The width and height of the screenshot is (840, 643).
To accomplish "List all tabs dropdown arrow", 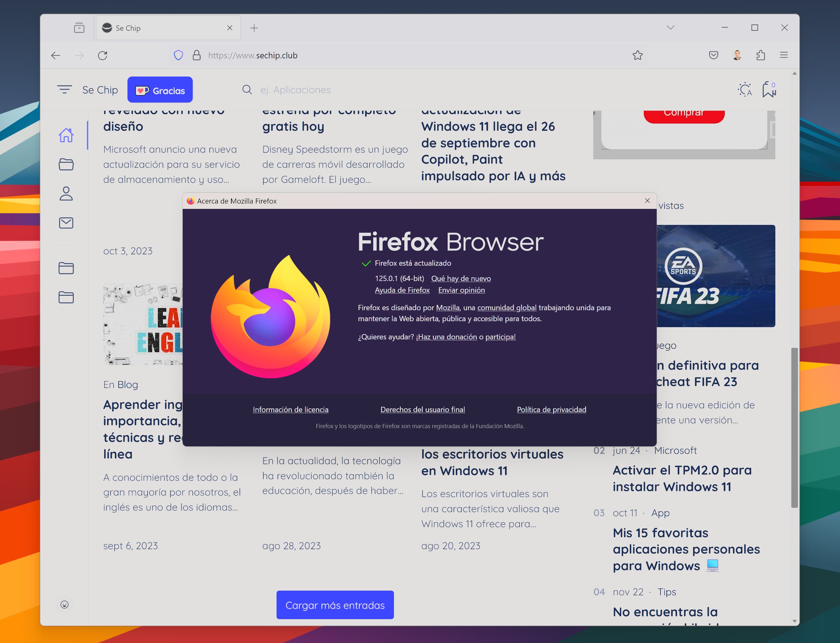I will click(x=670, y=28).
